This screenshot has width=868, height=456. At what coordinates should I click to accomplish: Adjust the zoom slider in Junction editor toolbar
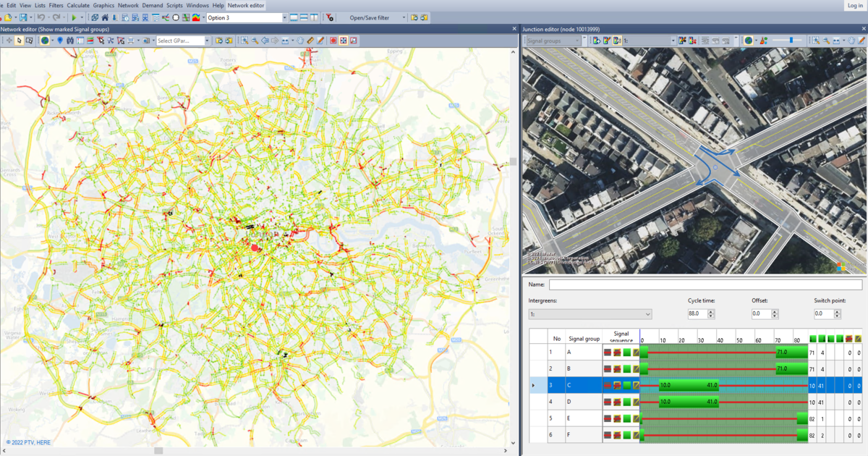coord(791,41)
